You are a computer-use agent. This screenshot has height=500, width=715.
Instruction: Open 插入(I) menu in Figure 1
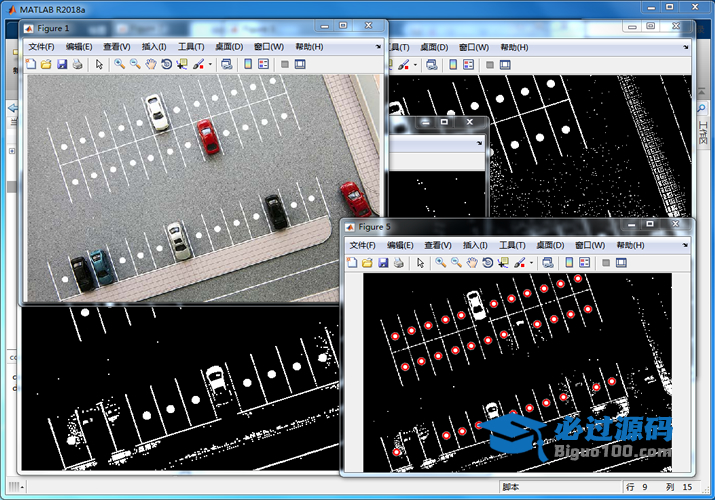click(x=154, y=46)
